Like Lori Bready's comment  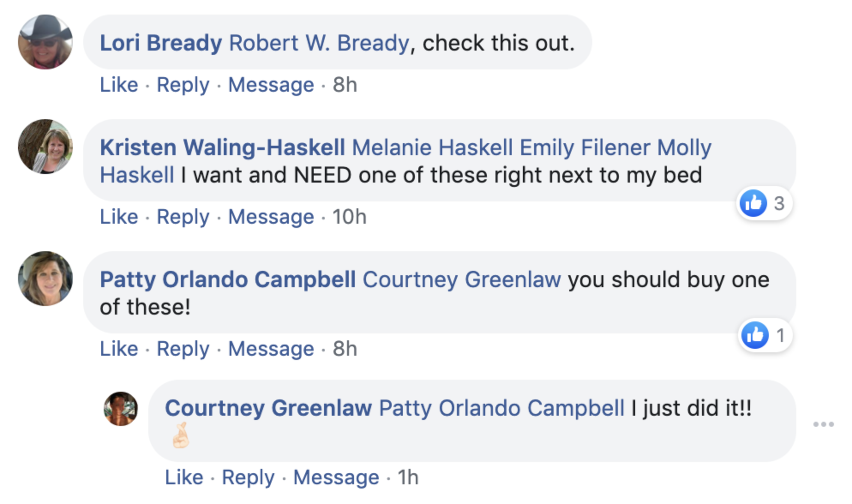coord(119,85)
